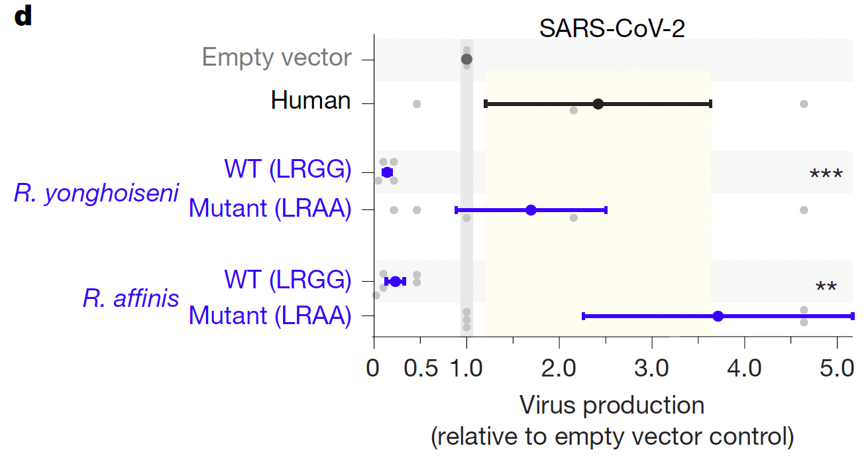868x460 pixels.
Task: Select WT (LRGG) label under R. yonghoiseni
Action: pos(288,170)
